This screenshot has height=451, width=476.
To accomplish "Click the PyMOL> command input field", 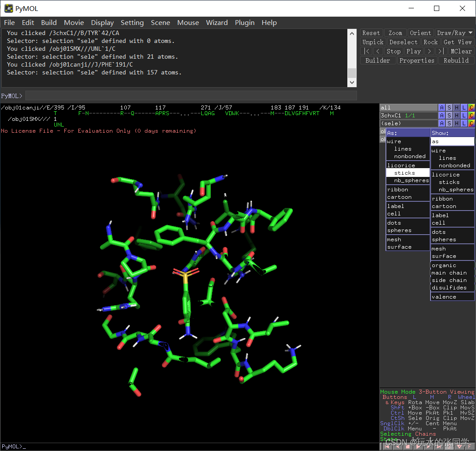I will coord(191,96).
